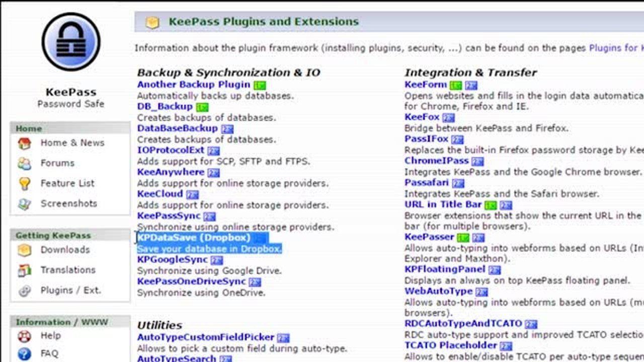Click the 2.x badge next to AutoTypeCustomFieldPicker
The width and height of the screenshot is (644, 362).
(284, 338)
